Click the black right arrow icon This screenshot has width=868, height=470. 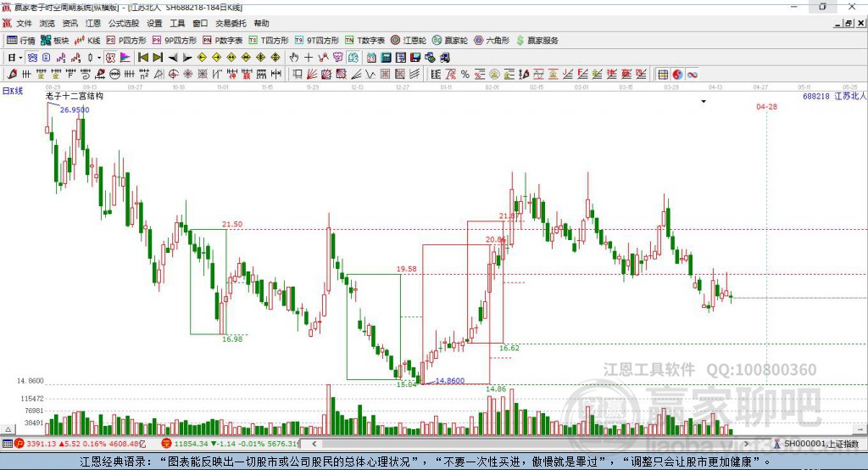coord(187,58)
